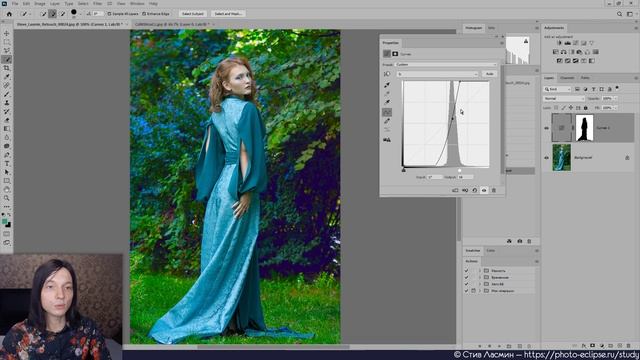Expand the first action set folder
This screenshot has width=640, height=360.
480,271
